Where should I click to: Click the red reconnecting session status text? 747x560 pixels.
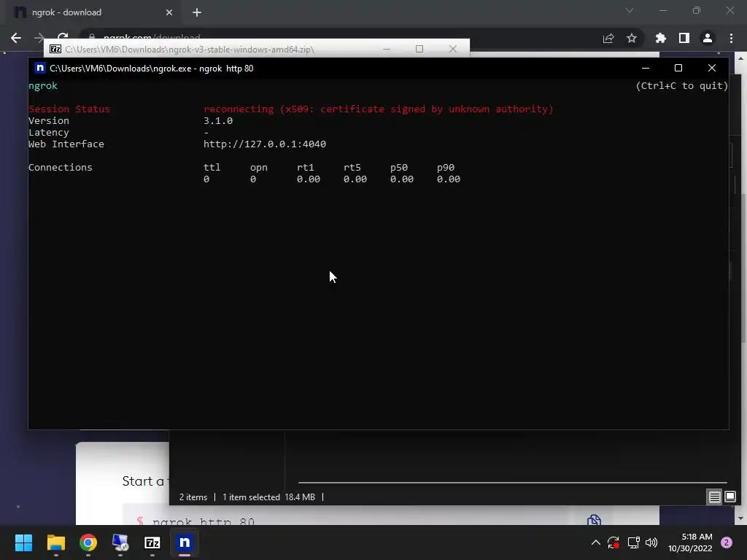(379, 109)
